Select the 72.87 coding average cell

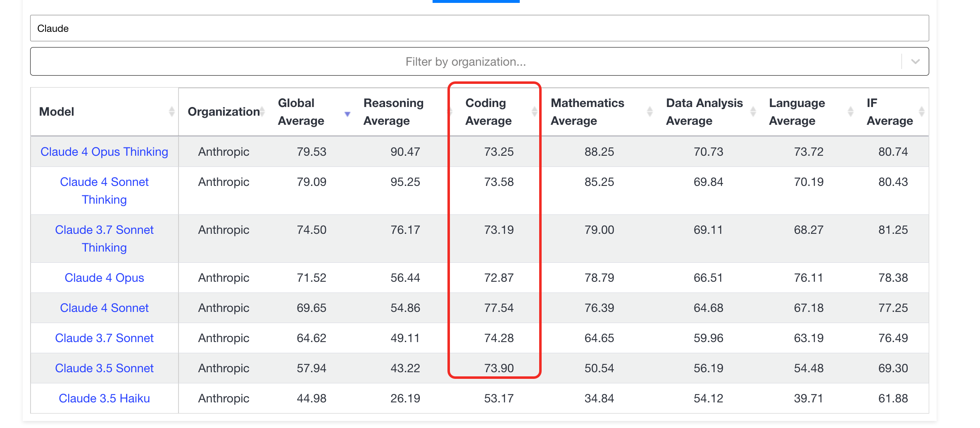(x=499, y=278)
